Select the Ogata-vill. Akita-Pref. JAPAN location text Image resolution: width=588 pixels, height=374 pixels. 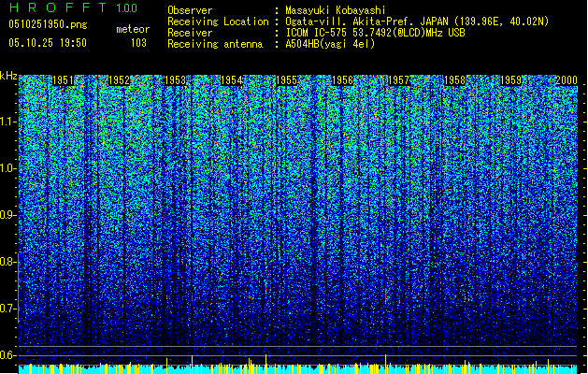pyautogui.click(x=417, y=22)
